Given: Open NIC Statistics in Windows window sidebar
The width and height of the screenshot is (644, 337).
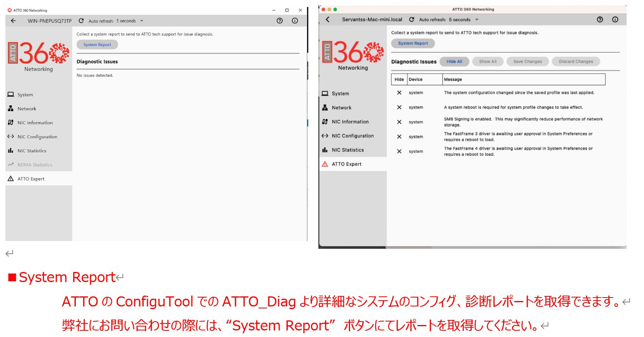Looking at the screenshot, I should (x=39, y=151).
